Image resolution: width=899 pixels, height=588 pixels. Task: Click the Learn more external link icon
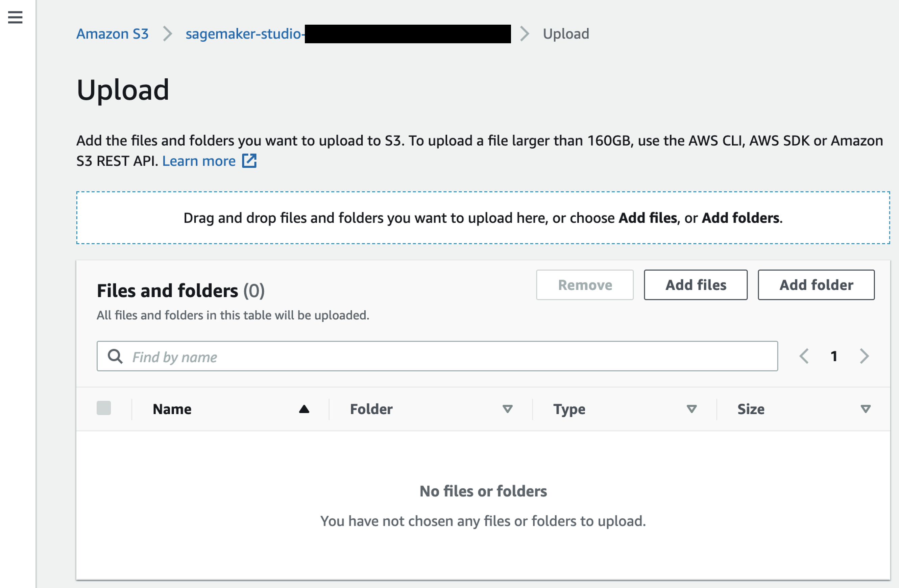pyautogui.click(x=249, y=161)
